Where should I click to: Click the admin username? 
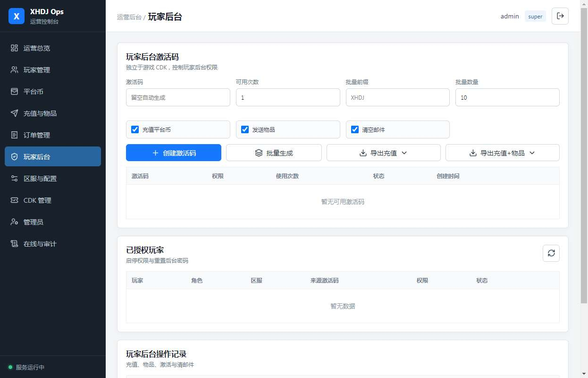(510, 17)
